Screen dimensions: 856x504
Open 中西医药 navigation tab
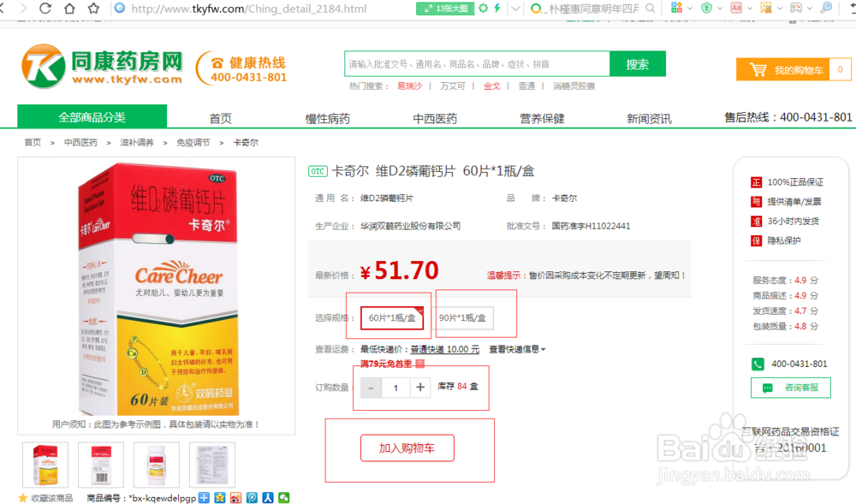435,118
